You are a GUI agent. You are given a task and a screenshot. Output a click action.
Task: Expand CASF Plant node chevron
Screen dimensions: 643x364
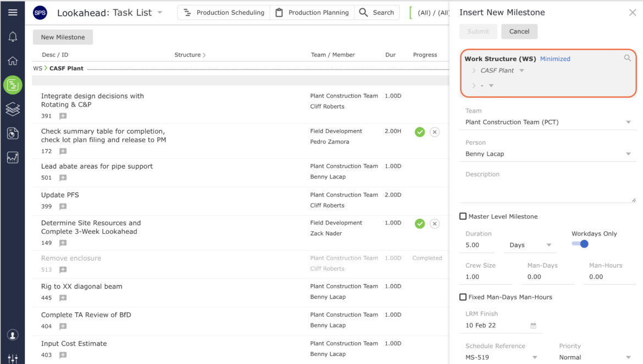(474, 70)
